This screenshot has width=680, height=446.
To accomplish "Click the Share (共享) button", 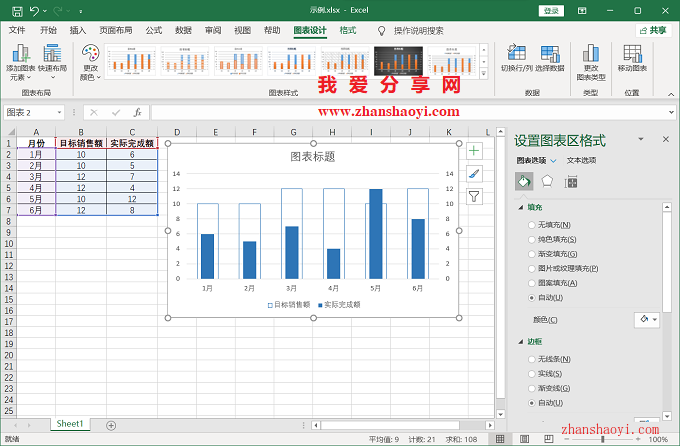I will (654, 30).
